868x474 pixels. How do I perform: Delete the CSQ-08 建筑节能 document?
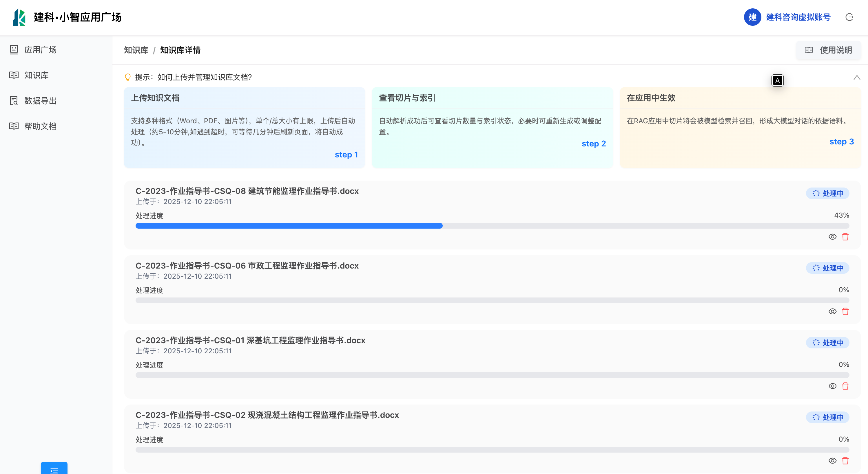[845, 237]
